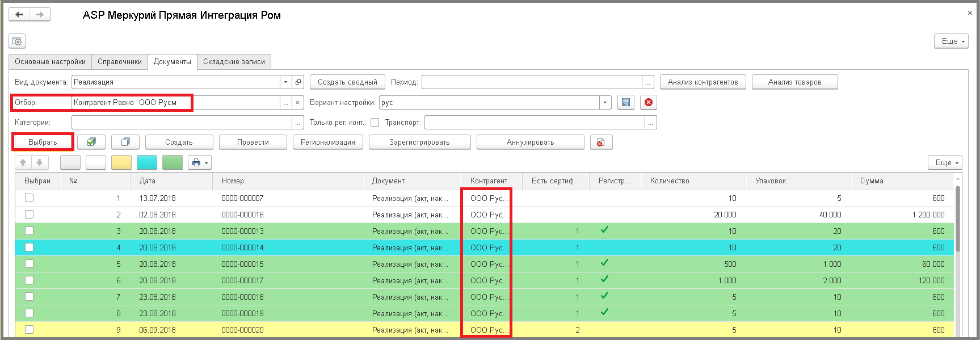Open the form settings gear icon
Screen dimensions: 980x340
coord(17,41)
